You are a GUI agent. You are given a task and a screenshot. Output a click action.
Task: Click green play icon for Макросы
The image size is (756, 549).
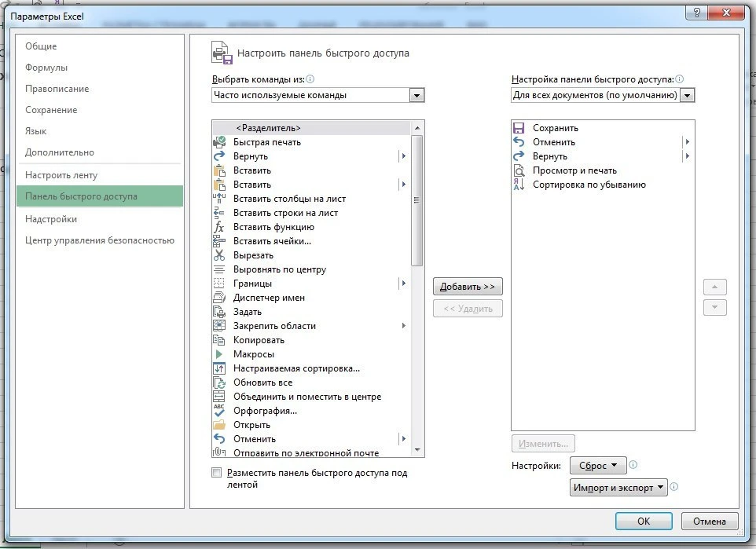pos(219,353)
